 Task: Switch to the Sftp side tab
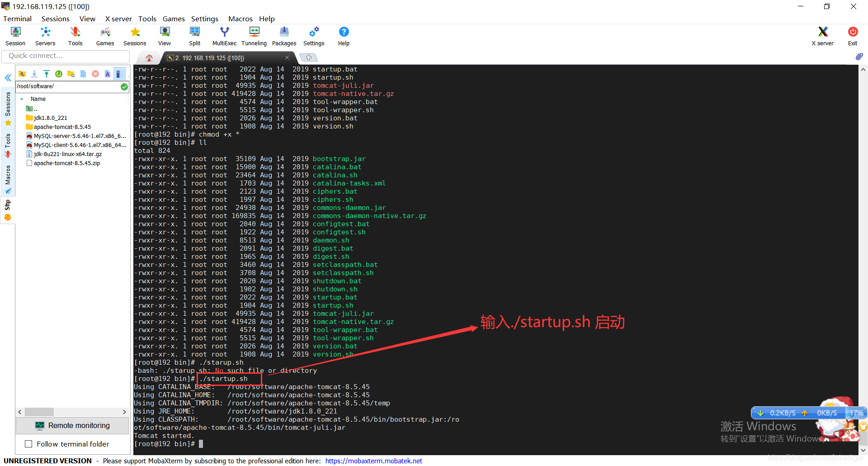(8, 210)
